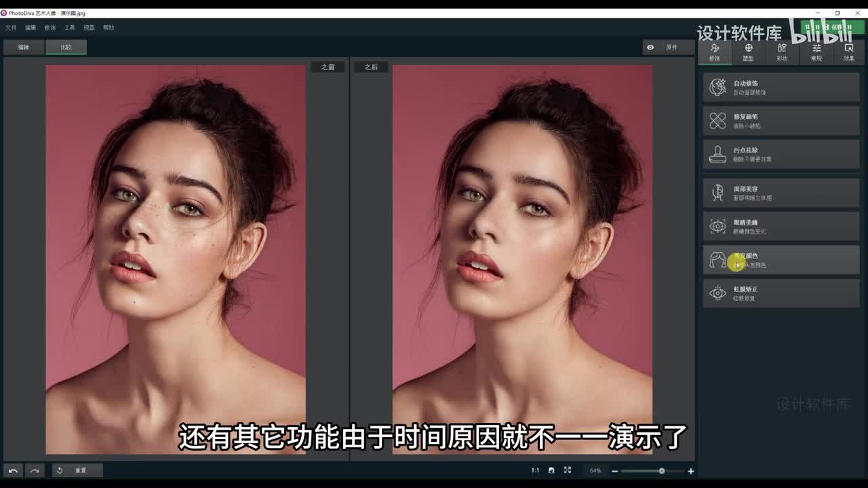Click the 重置 reset button

click(x=77, y=470)
